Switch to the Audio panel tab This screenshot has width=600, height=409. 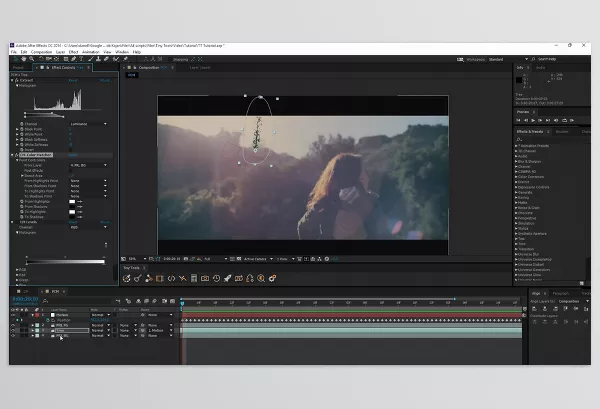point(541,67)
